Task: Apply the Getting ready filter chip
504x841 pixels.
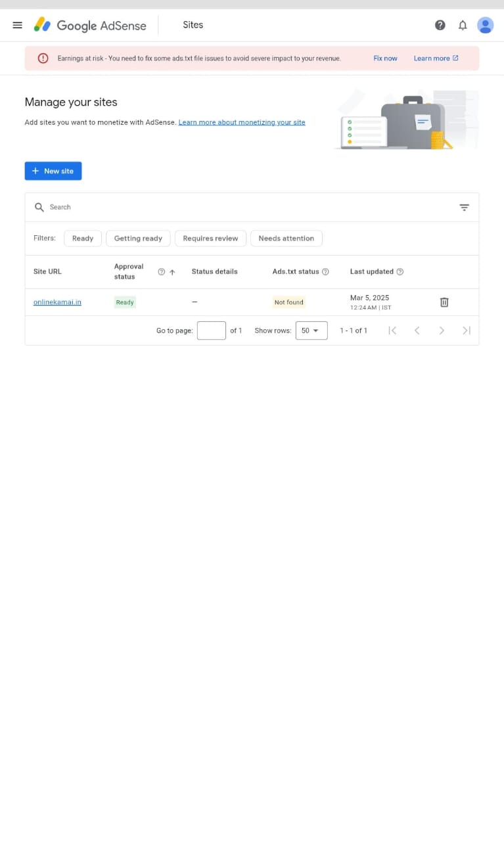Action: point(138,239)
